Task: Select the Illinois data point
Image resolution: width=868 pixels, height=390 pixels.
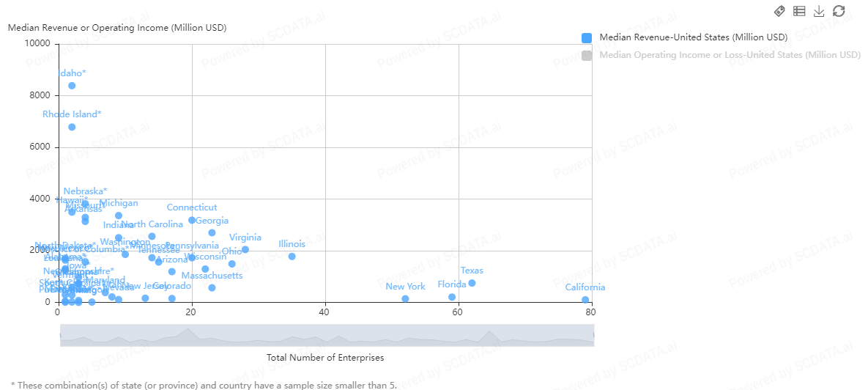Action: click(292, 257)
